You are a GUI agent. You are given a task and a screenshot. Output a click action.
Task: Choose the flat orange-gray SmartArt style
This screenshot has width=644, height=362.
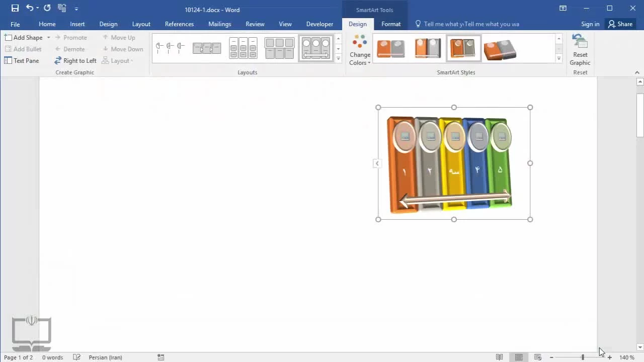[x=390, y=48]
